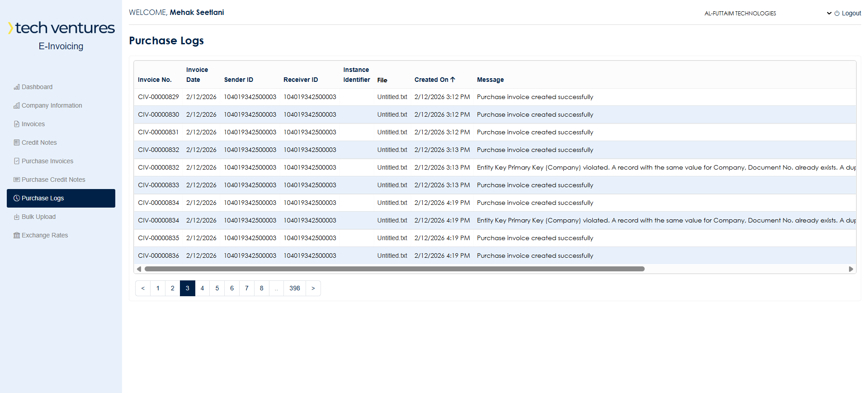
Task: Click the Exchange Rates bank icon
Action: (x=17, y=235)
